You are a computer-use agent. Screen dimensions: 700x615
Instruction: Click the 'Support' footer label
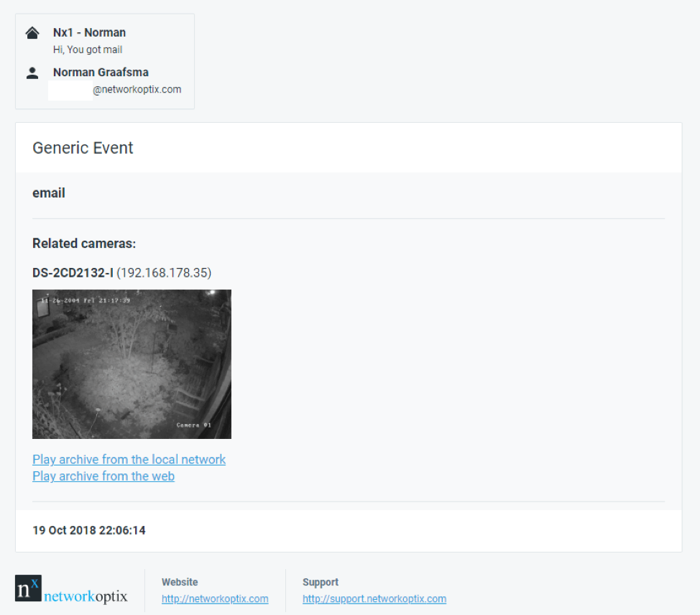[321, 582]
